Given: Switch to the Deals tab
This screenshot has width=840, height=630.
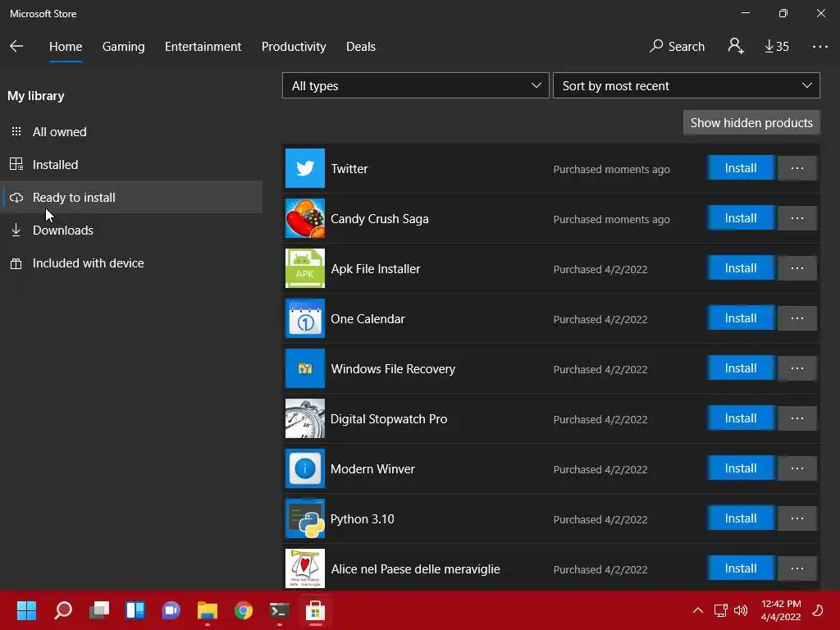Looking at the screenshot, I should coord(361,47).
